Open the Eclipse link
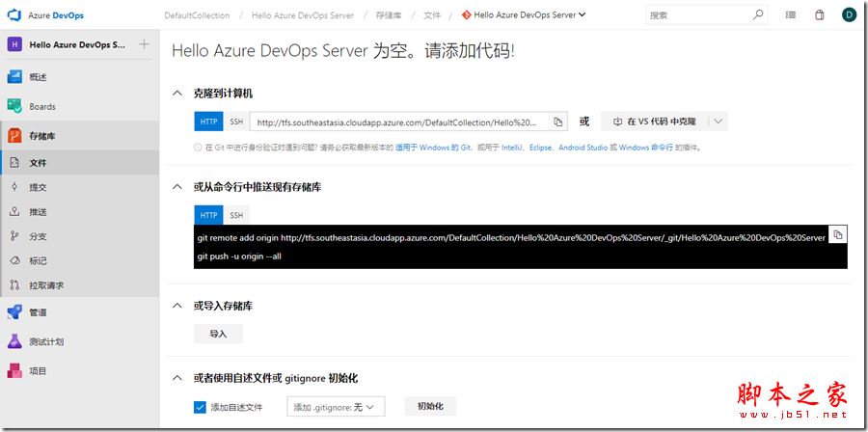The width and height of the screenshot is (868, 432). click(x=540, y=148)
